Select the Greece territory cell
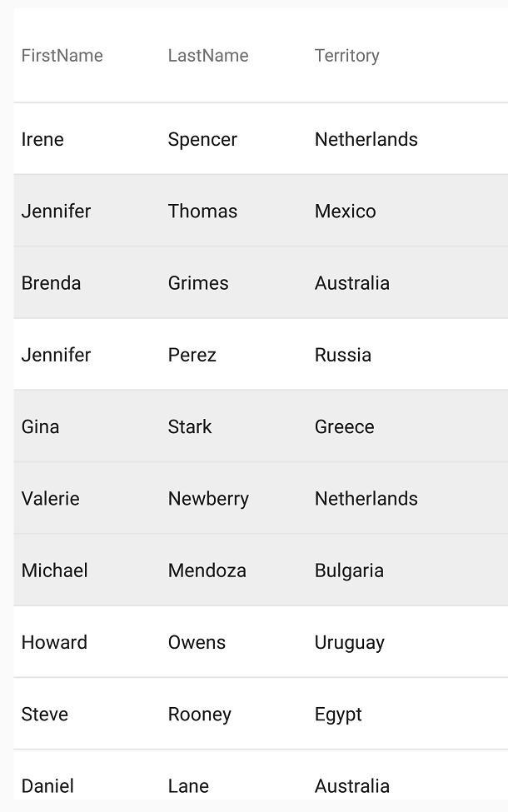 345,426
